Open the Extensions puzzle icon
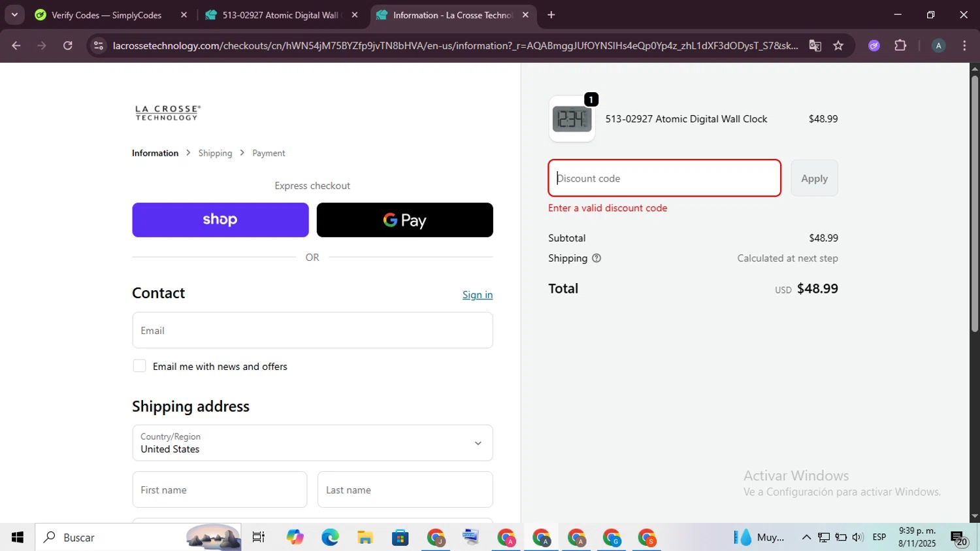This screenshot has width=980, height=551. 900,46
